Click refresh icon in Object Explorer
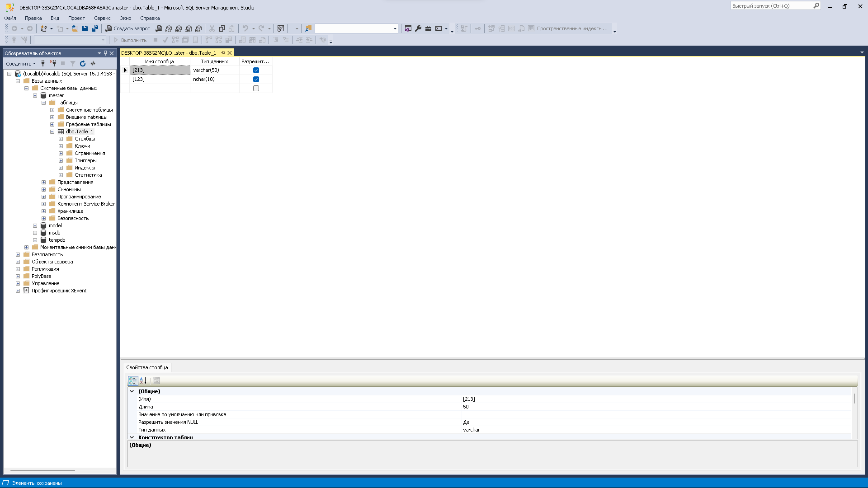This screenshot has height=488, width=868. tap(83, 64)
